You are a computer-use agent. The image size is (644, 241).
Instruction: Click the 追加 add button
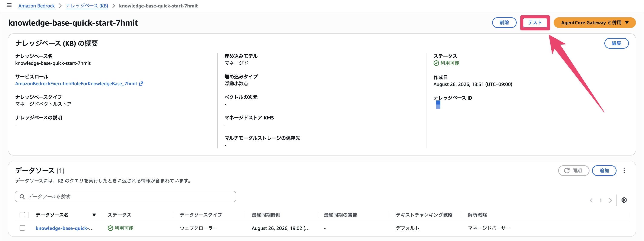pyautogui.click(x=604, y=170)
